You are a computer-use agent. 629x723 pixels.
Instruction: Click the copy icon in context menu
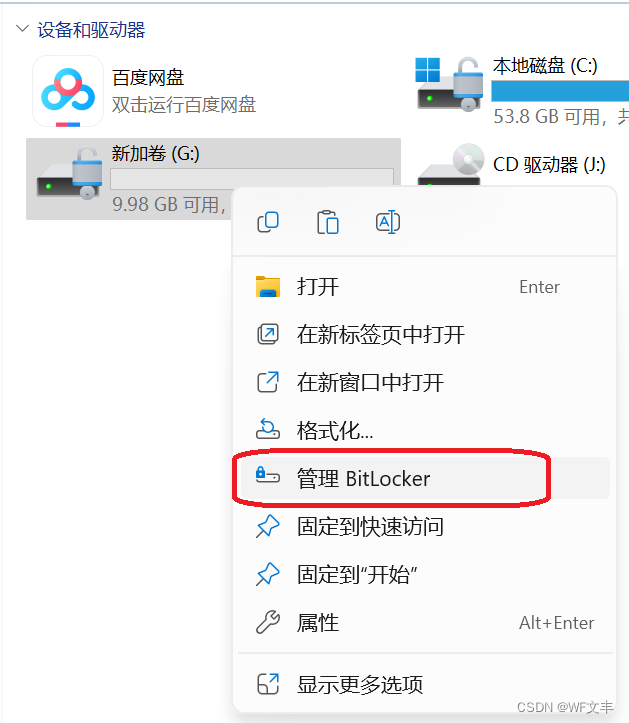pos(268,222)
